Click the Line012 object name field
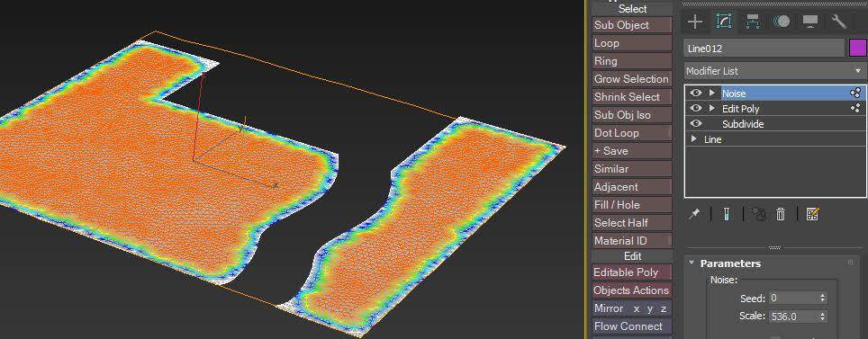This screenshot has width=868, height=339. point(764,49)
